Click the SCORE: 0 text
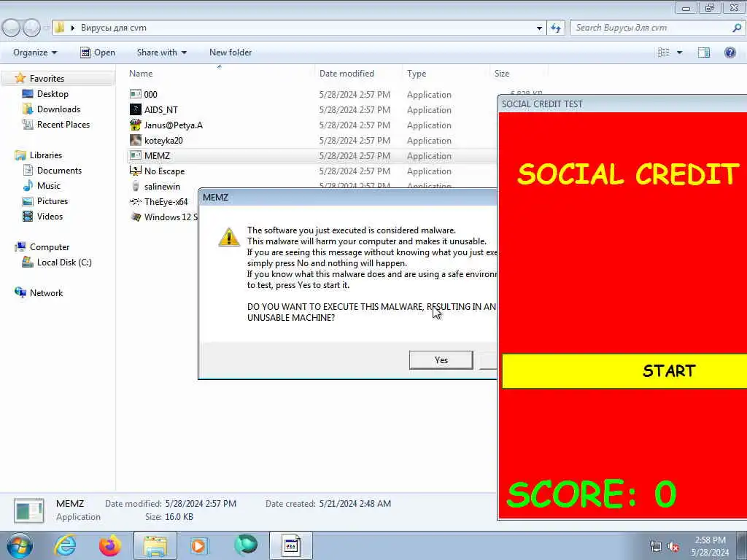Screen dimensions: 747x560 point(592,494)
